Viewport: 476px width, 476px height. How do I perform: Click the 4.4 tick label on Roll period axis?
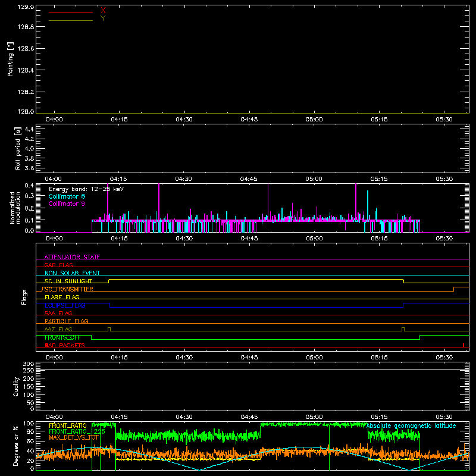29,129
